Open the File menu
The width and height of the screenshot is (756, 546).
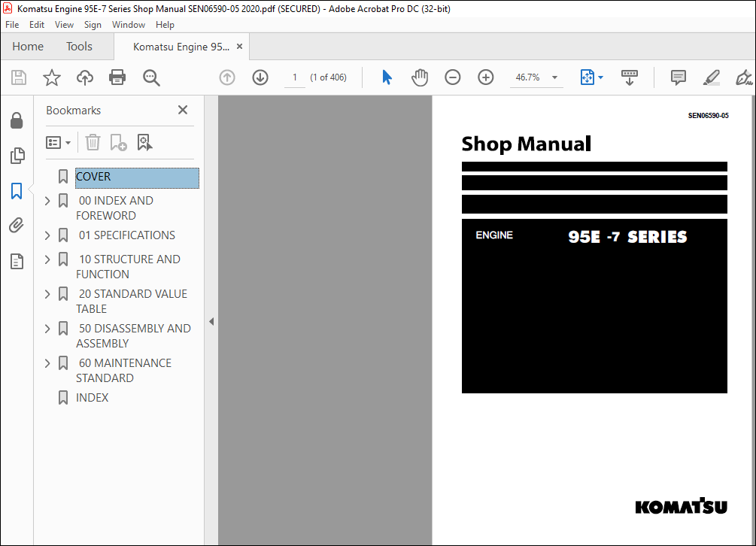click(12, 25)
